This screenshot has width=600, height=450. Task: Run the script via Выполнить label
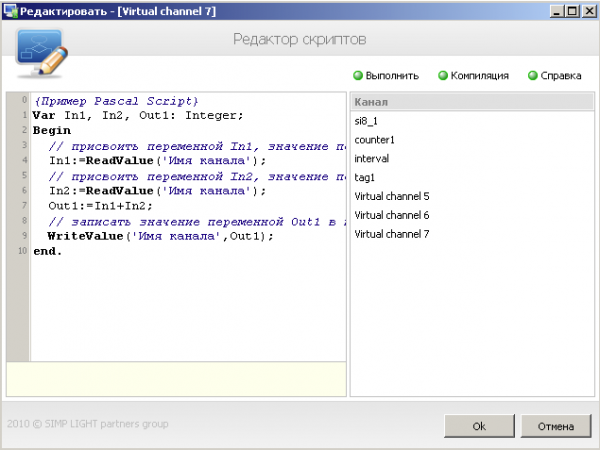(x=392, y=75)
